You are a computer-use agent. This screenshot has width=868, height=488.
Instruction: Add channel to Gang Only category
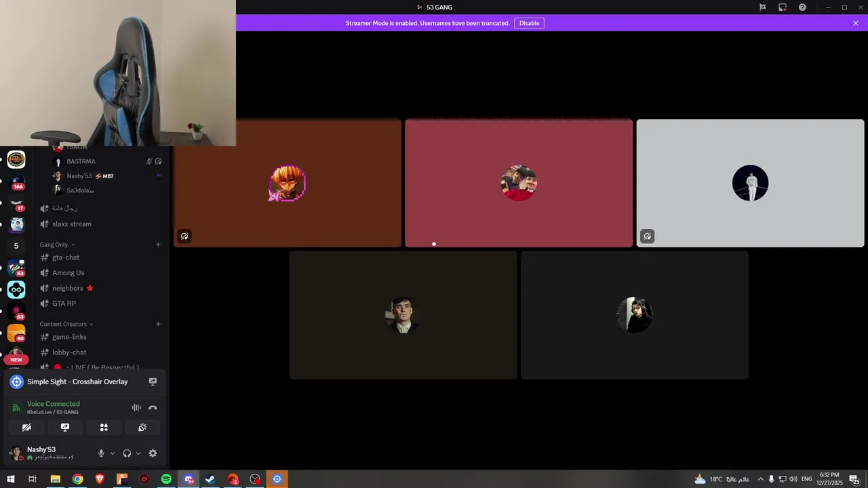[158, 244]
